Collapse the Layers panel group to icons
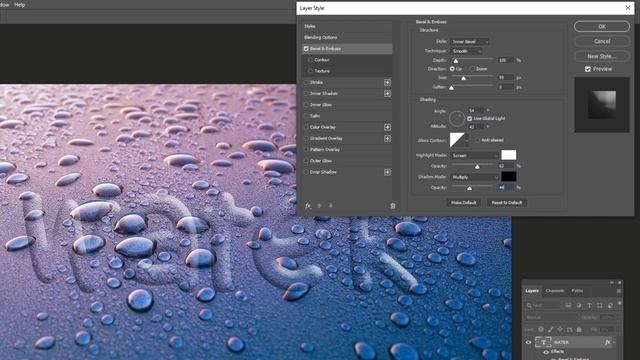This screenshot has height=360, width=640. tap(612, 282)
